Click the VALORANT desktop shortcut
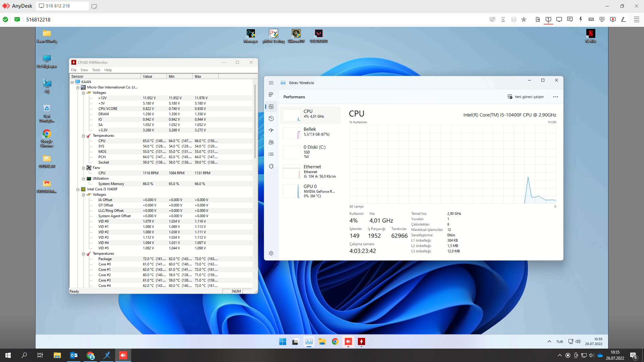644x362 pixels. point(319,36)
